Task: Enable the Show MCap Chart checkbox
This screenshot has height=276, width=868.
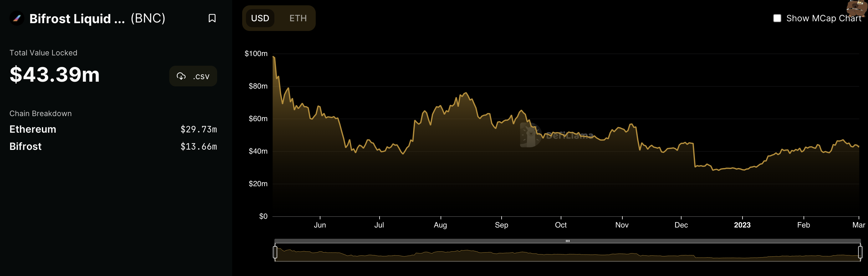Action: pyautogui.click(x=777, y=18)
